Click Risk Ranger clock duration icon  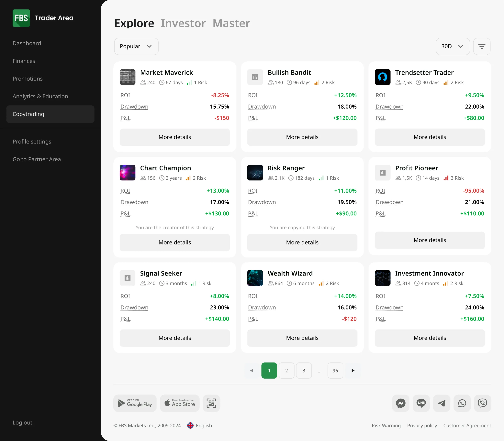291,178
